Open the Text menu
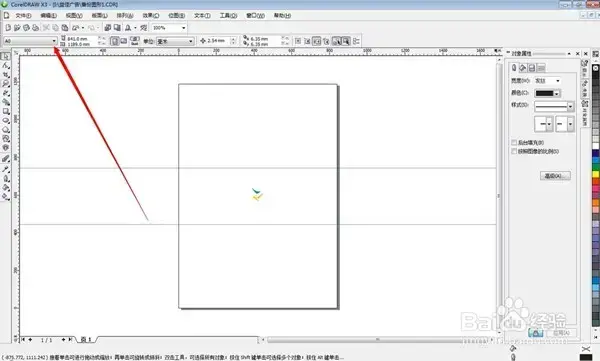This screenshot has width=600, height=361. tap(202, 16)
